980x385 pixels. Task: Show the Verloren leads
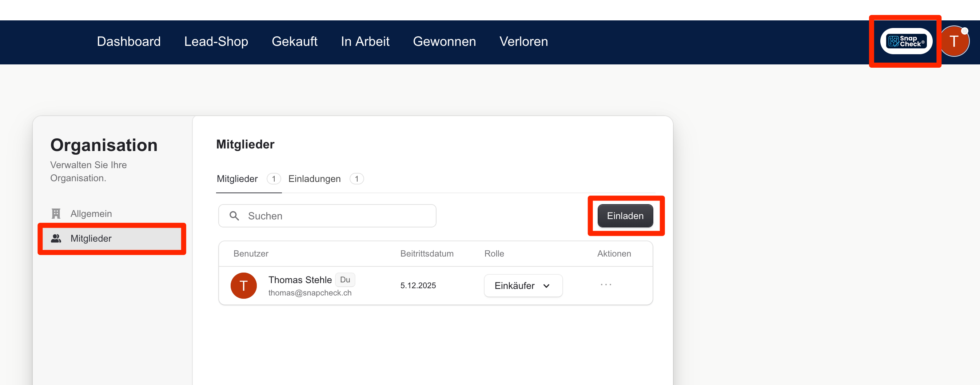(x=523, y=41)
